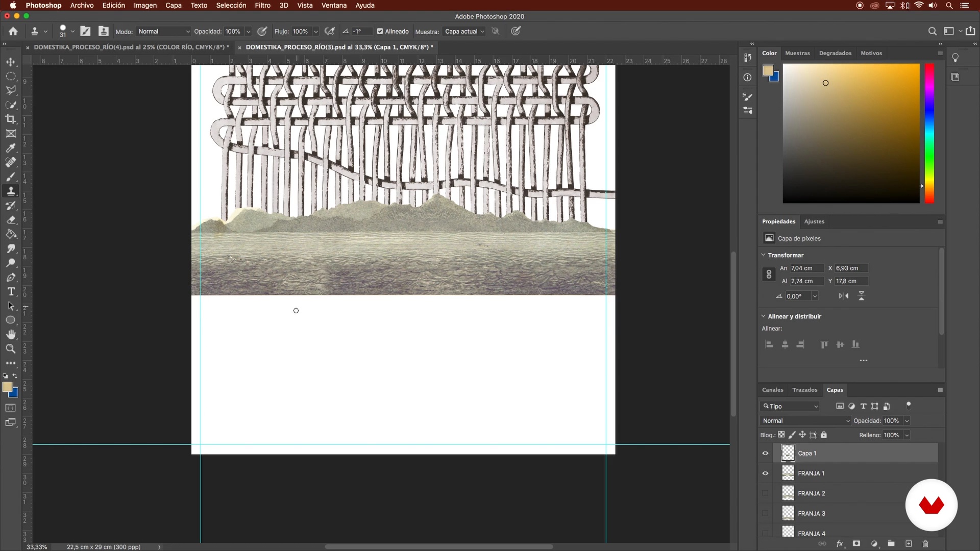Select the Paint Bucket tool
This screenshot has width=980, height=551.
click(11, 234)
